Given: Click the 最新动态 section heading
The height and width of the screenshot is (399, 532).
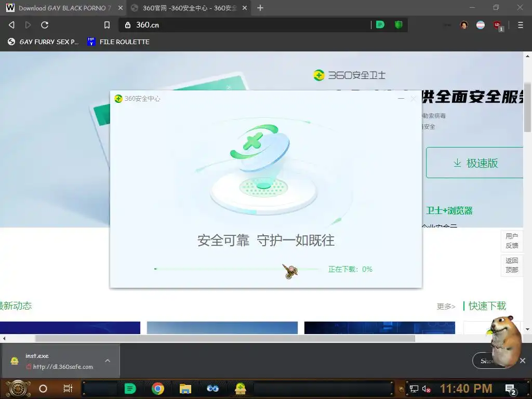Looking at the screenshot, I should [x=16, y=306].
